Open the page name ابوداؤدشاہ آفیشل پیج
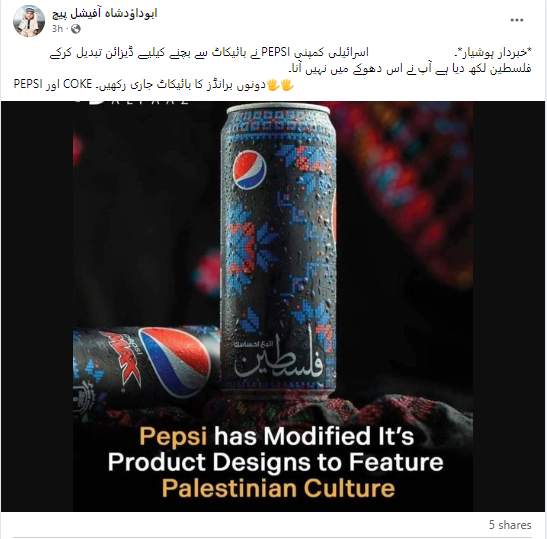Image resolution: width=547 pixels, height=539 pixels. [105, 14]
